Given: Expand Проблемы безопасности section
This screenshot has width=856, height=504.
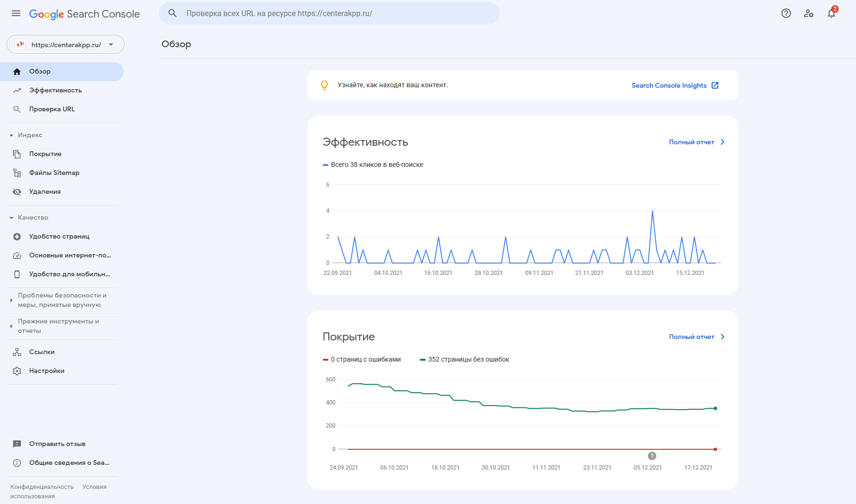Looking at the screenshot, I should 11,300.
